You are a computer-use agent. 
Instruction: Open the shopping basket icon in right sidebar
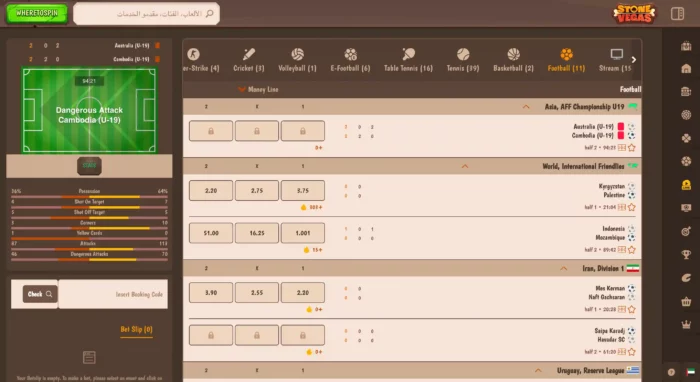coord(686,302)
